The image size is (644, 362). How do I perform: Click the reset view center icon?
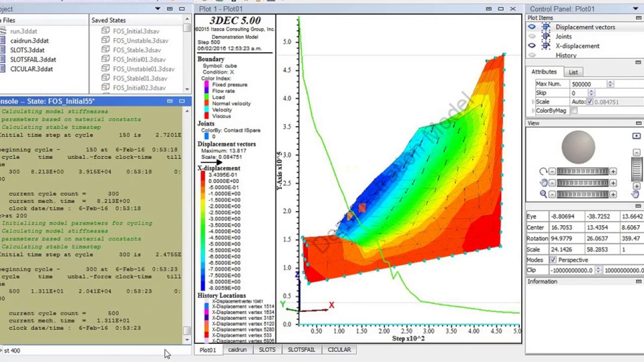pyautogui.click(x=636, y=136)
